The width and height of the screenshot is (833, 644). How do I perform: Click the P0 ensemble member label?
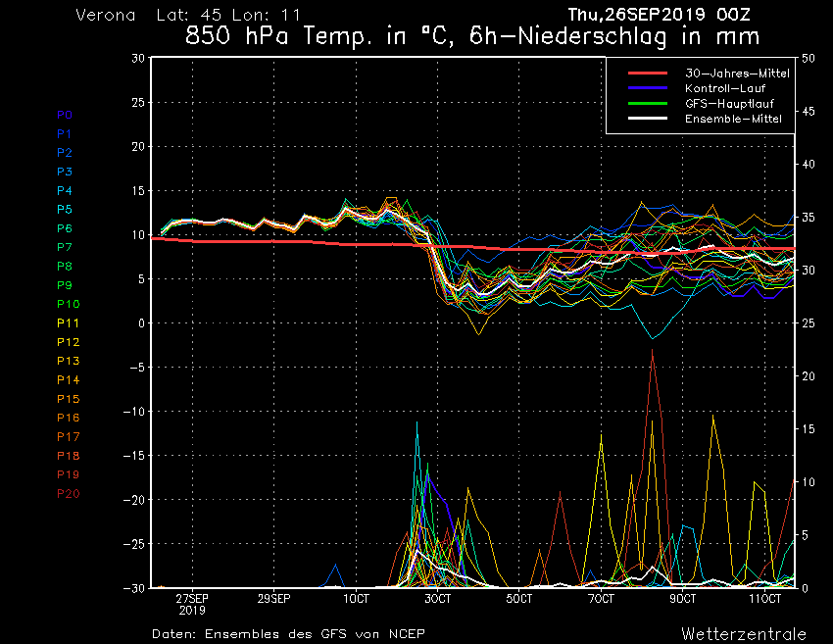[65, 115]
